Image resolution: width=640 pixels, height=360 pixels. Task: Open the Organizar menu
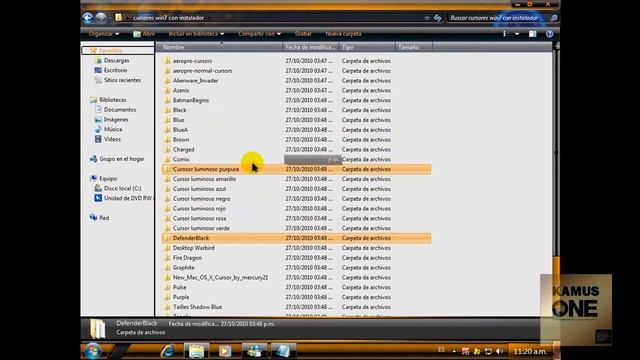click(x=104, y=34)
